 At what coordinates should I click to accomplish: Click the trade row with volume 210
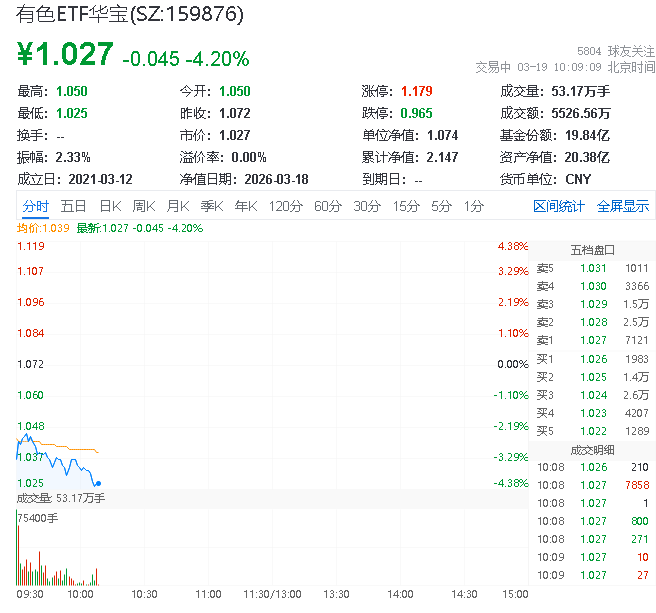pyautogui.click(x=592, y=467)
